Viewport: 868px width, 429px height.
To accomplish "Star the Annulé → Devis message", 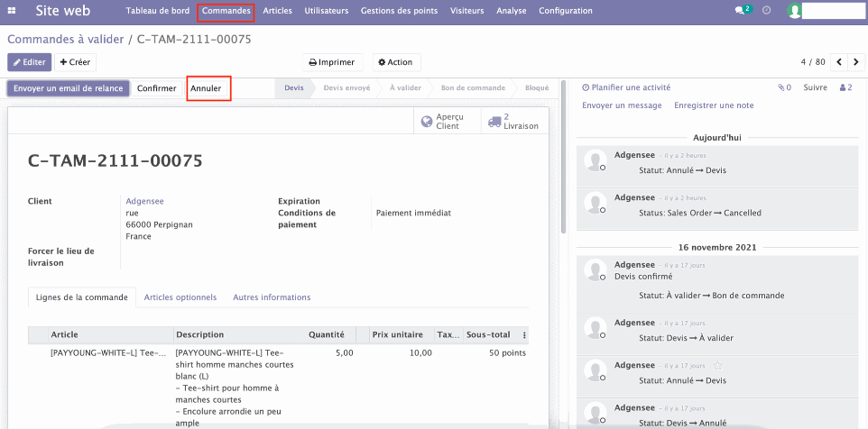I will (718, 365).
